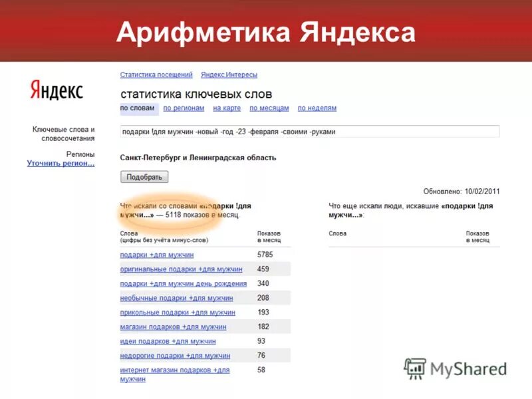Switch to the по неделям tab

317,108
